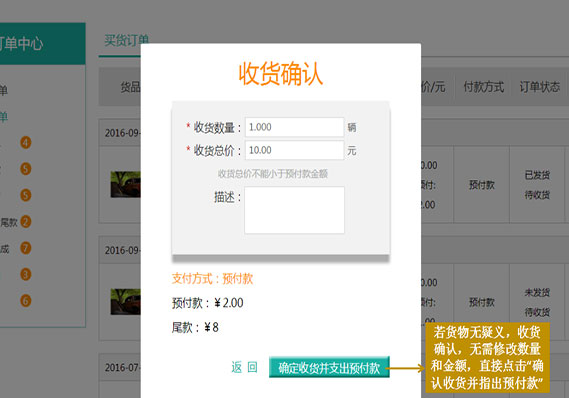
Task: Click the 尾款：¥8 text
Action: (195, 328)
